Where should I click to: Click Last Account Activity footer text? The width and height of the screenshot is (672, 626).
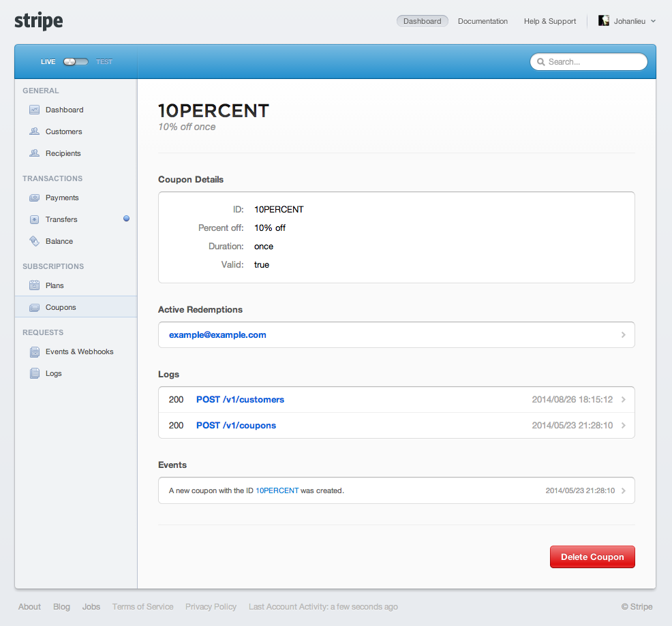click(x=323, y=607)
